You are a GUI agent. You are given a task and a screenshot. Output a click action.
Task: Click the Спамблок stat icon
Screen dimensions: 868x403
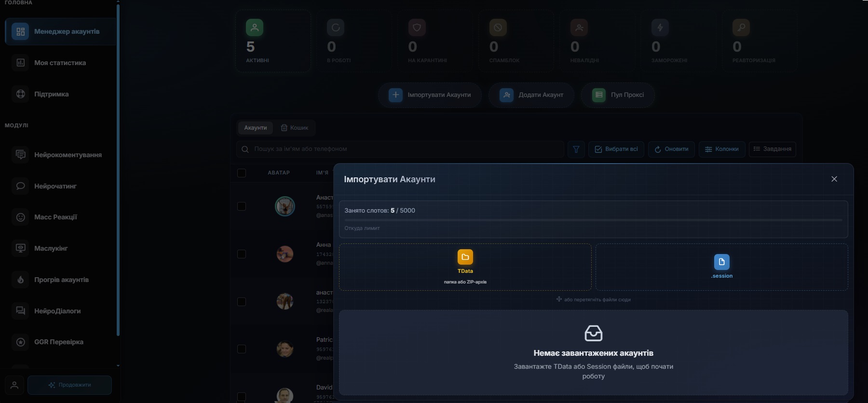click(498, 27)
